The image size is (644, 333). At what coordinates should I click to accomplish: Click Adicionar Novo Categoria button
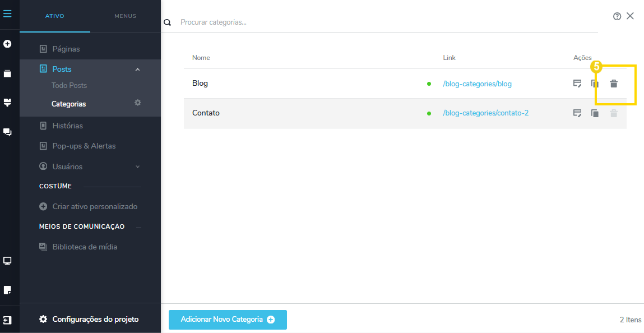coord(228,320)
